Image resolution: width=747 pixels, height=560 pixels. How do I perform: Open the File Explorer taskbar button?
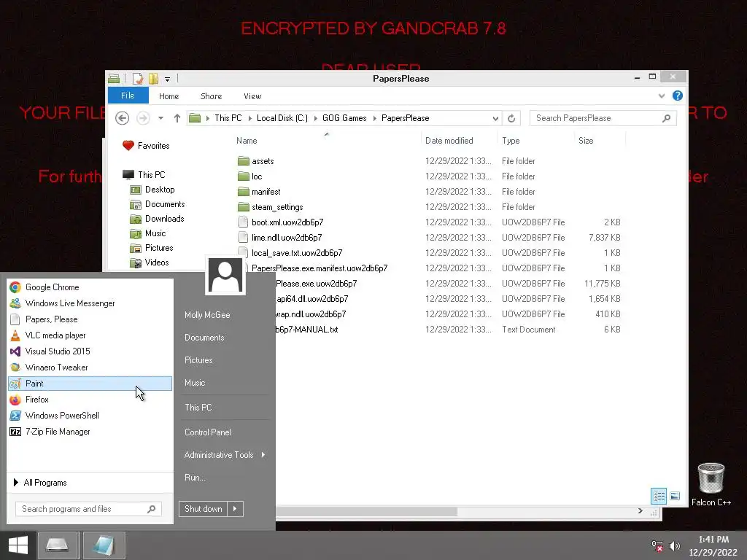[x=57, y=545]
